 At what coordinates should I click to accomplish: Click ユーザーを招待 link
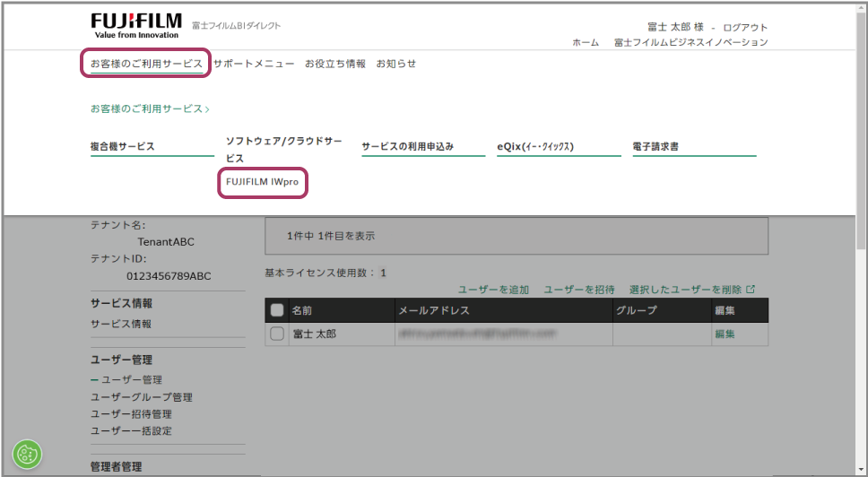pos(579,290)
